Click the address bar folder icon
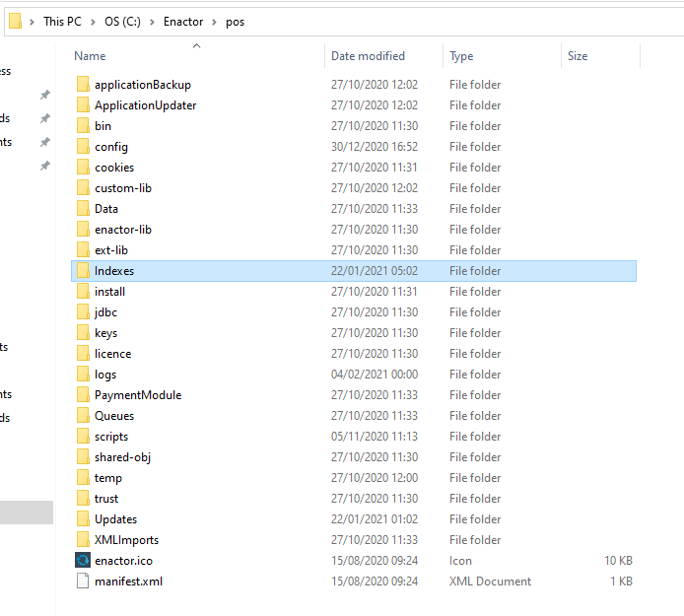The width and height of the screenshot is (684, 616). click(x=15, y=22)
